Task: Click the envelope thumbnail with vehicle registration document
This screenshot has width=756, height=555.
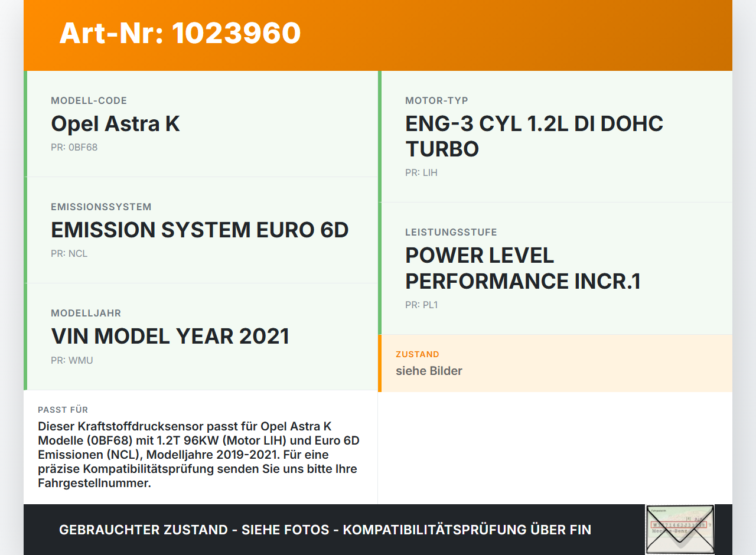Action: pyautogui.click(x=680, y=529)
